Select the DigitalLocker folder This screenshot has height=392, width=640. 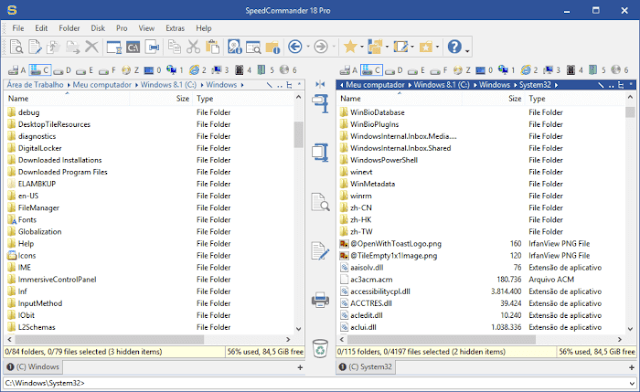40,148
